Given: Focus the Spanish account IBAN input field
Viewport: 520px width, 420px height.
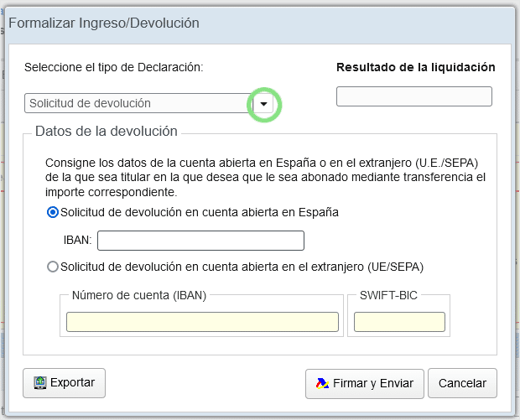Looking at the screenshot, I should [x=200, y=241].
